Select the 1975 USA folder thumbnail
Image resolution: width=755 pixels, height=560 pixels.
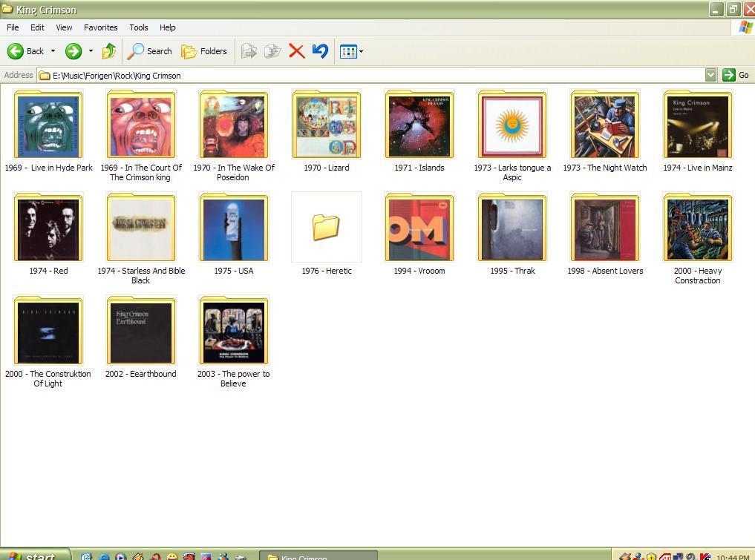(234, 227)
